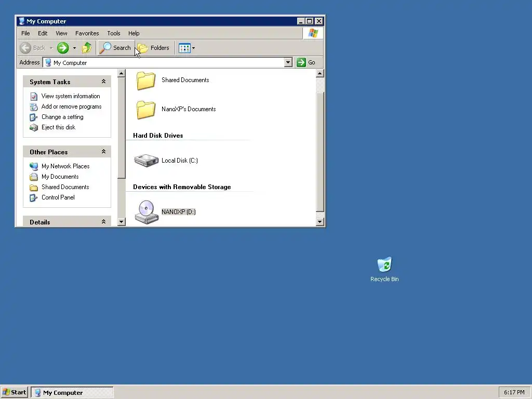Click the Shared Documents sidebar folder icon
This screenshot has height=399, width=532.
(34, 187)
